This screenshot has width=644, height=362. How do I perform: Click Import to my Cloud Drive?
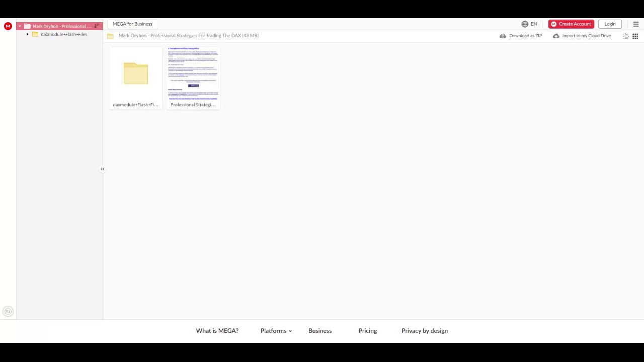[x=582, y=36]
